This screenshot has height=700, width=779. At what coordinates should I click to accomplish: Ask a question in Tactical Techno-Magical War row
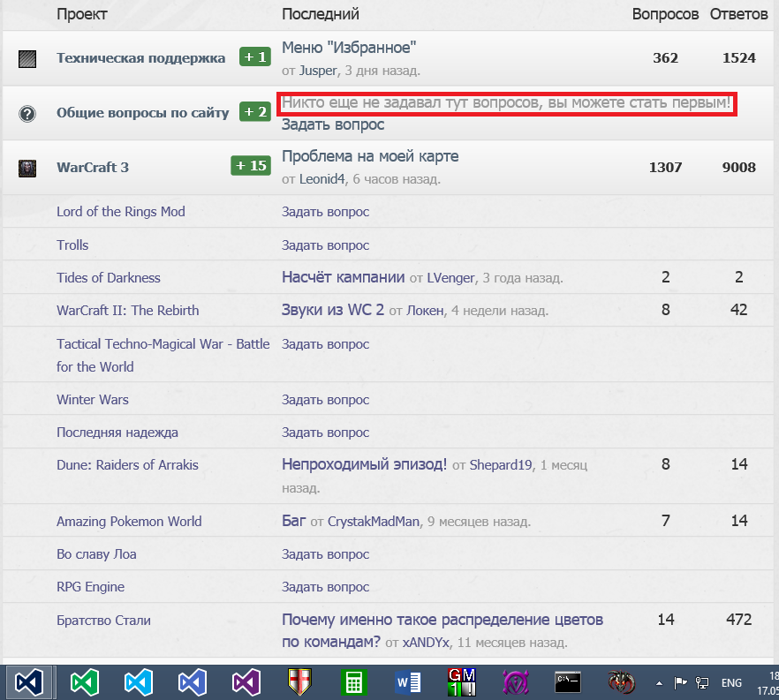[x=325, y=343]
